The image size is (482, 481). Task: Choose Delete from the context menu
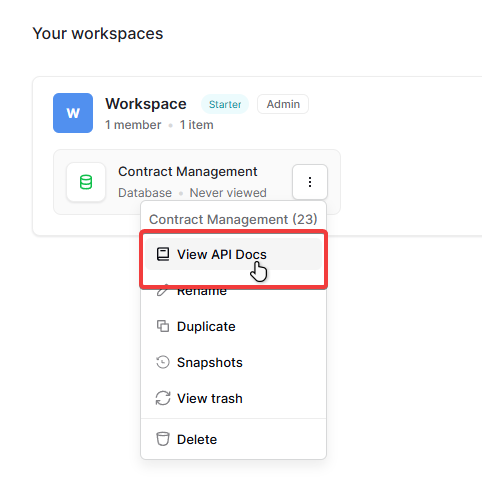233,439
